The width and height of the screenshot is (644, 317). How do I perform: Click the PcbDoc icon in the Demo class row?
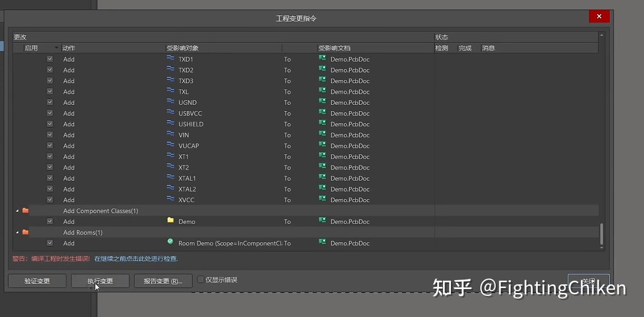pyautogui.click(x=323, y=220)
